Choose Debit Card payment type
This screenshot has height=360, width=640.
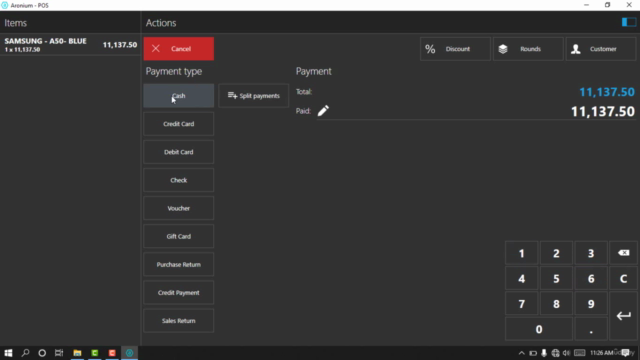tap(178, 152)
